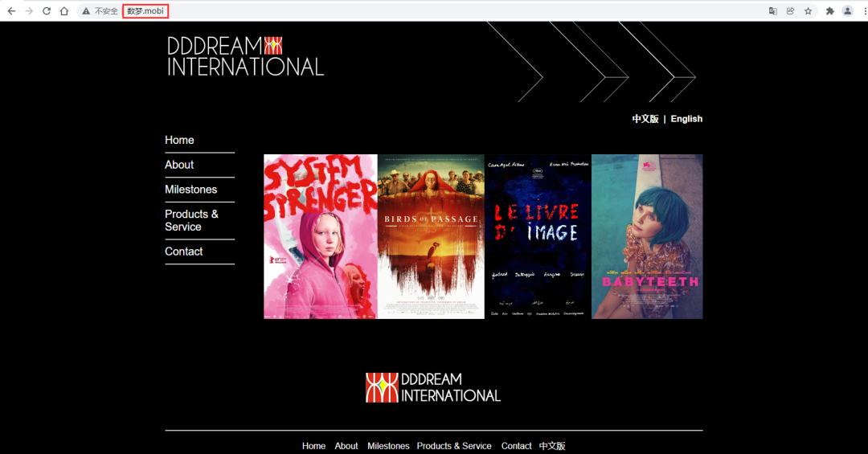This screenshot has width=868, height=454.
Task: Open Products & Service sidebar item
Action: click(191, 220)
